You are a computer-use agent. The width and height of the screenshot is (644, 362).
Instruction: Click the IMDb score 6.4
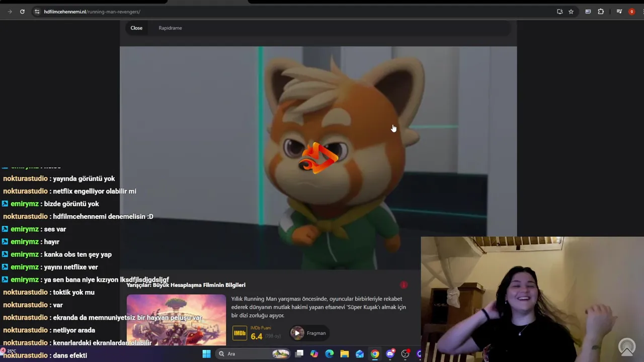click(257, 336)
